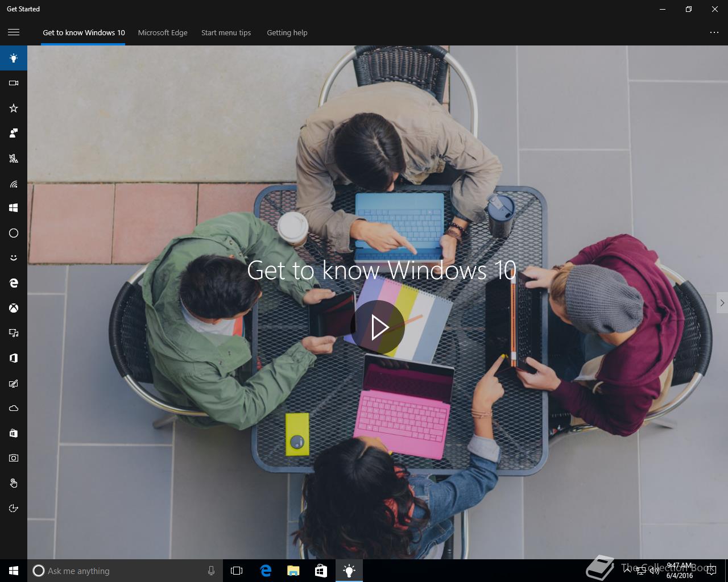Open the hamburger navigation menu
The image size is (728, 582).
[14, 32]
